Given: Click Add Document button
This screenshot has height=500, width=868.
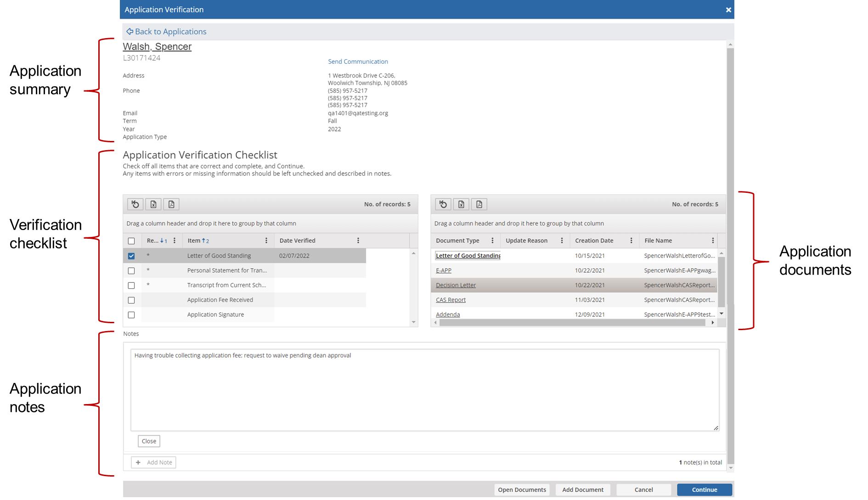Looking at the screenshot, I should 583,490.
